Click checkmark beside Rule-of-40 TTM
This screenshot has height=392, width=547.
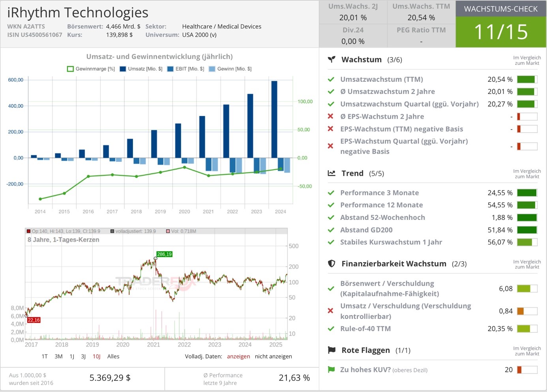pos(331,329)
